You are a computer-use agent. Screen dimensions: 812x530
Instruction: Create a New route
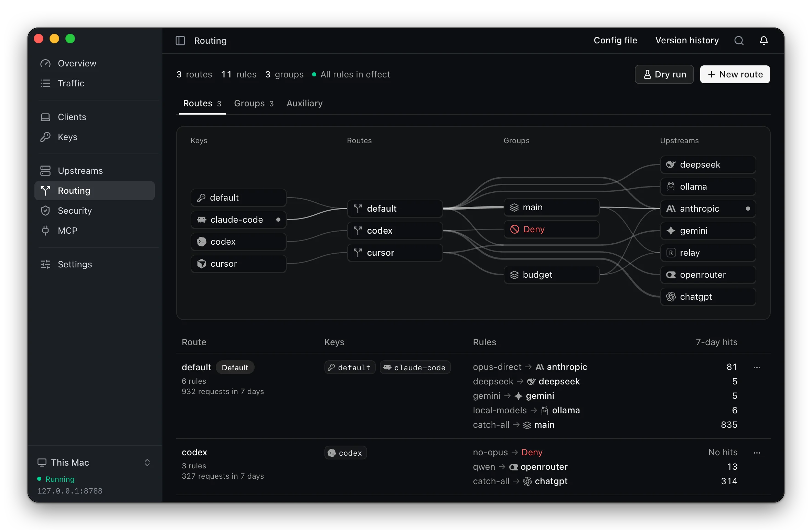[x=735, y=74]
